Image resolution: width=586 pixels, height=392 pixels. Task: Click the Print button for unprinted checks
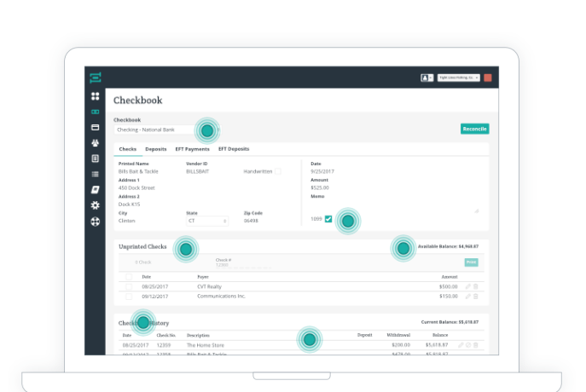pyautogui.click(x=471, y=262)
